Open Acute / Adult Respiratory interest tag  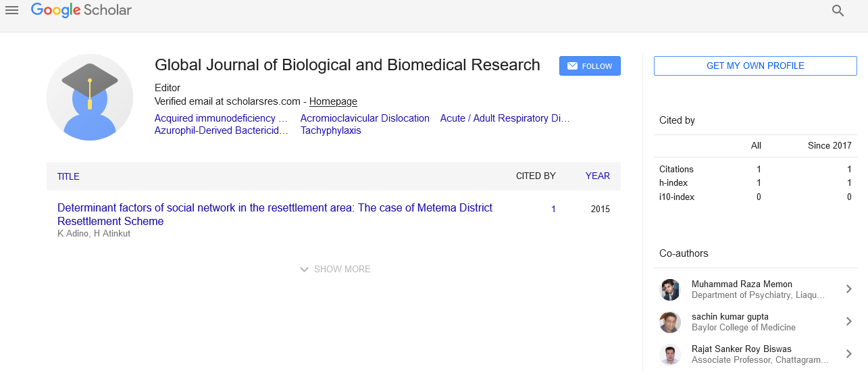(x=505, y=118)
